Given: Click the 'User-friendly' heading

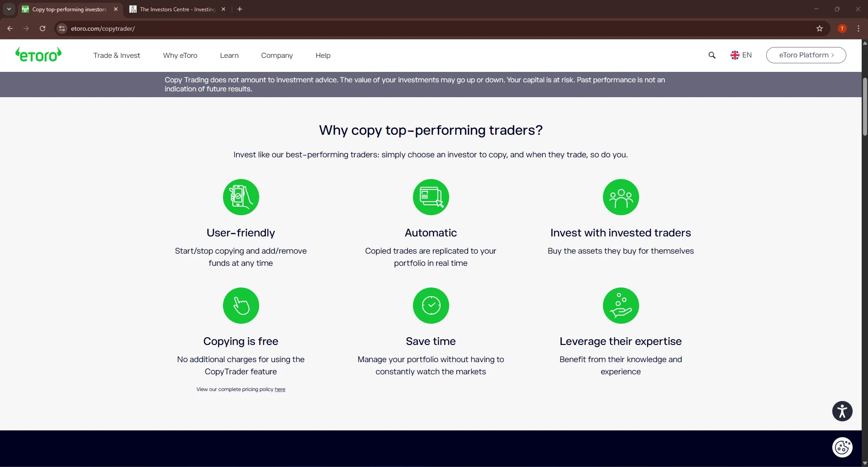Looking at the screenshot, I should point(241,233).
